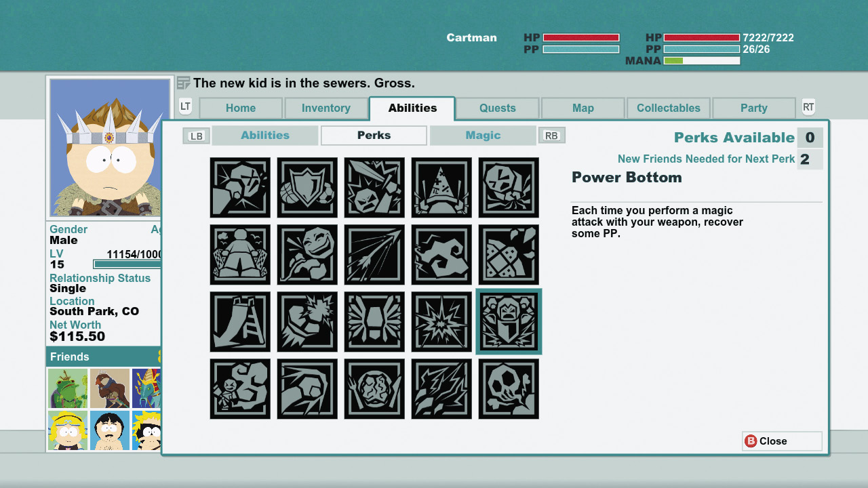Select the brain with fork and knife perk
The width and height of the screenshot is (868, 488).
(374, 389)
